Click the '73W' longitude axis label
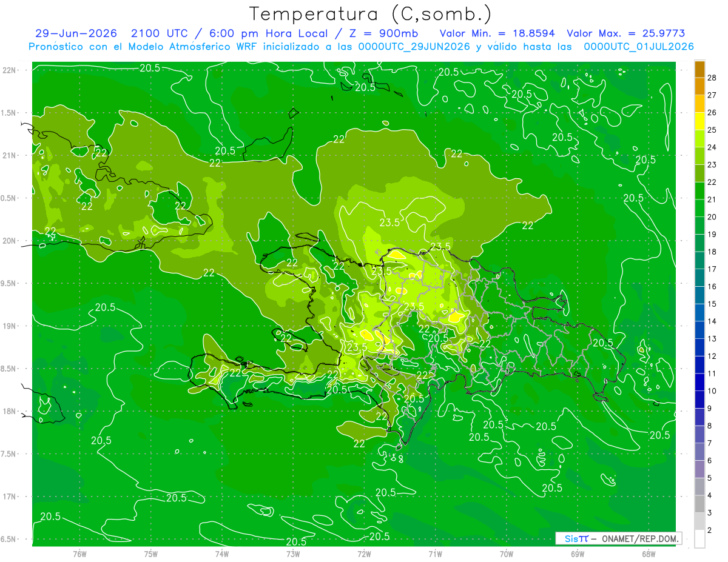Viewport: 728px width, 562px height. (293, 554)
